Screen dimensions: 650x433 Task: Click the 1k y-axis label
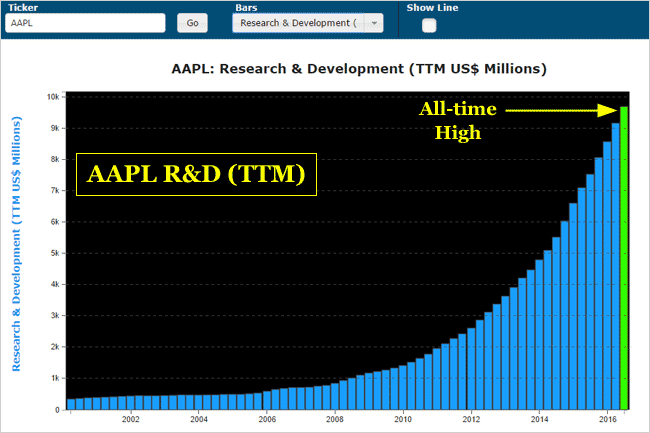click(x=55, y=378)
